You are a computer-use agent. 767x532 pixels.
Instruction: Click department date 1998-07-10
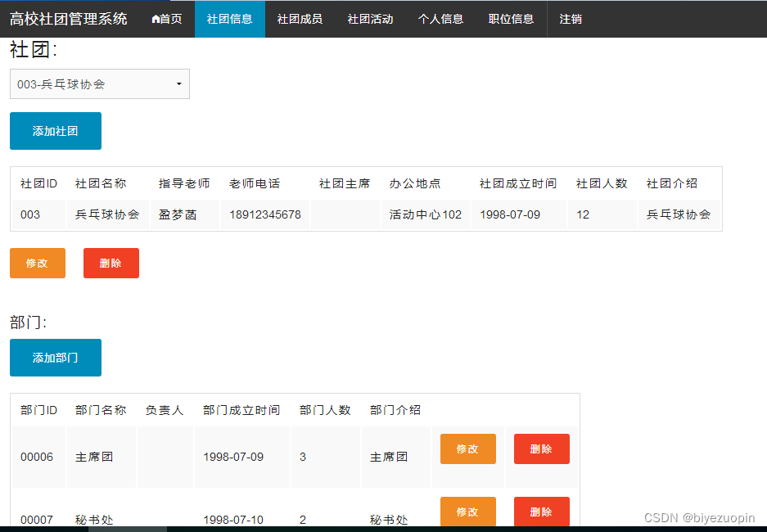233,519
